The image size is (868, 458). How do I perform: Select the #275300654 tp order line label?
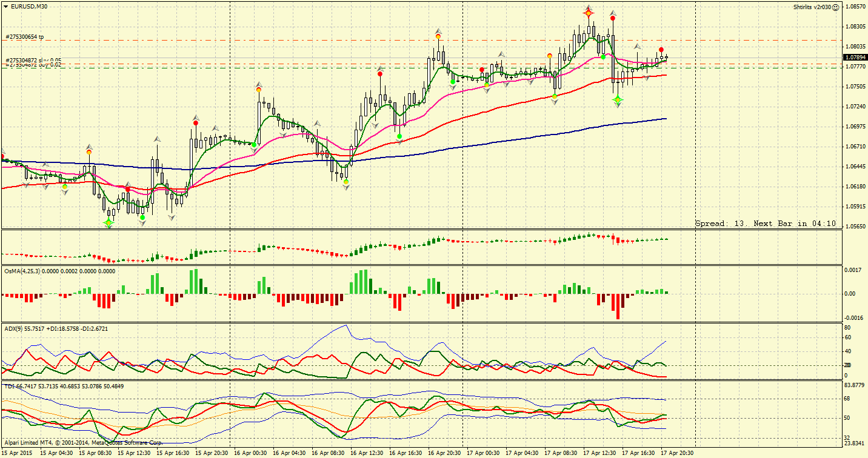click(x=24, y=37)
